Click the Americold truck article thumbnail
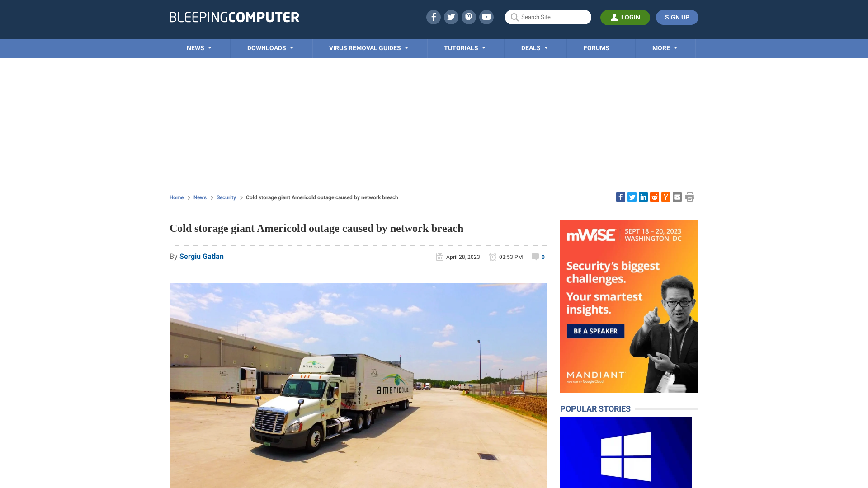The image size is (868, 488). 358,385
